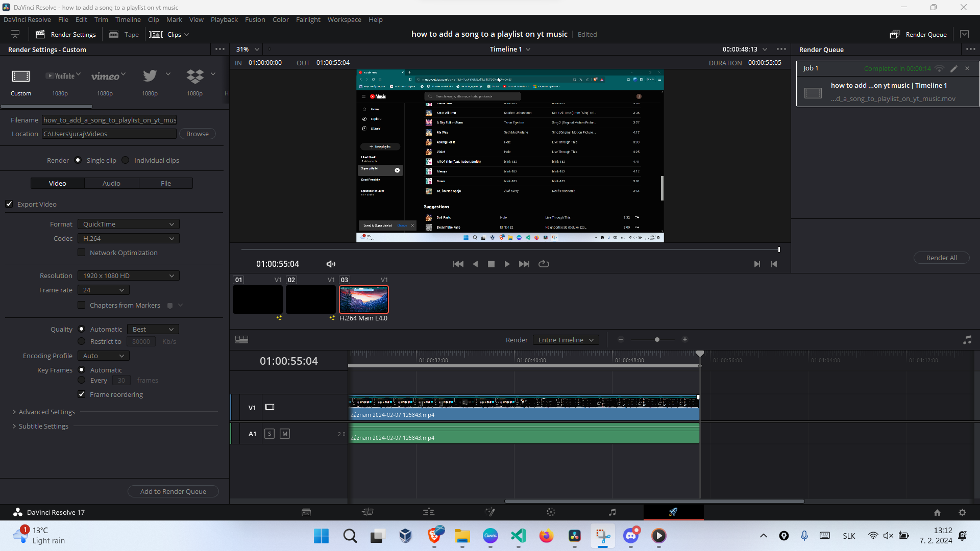Enable Export Video checkbox
The image size is (980, 551).
click(10, 204)
